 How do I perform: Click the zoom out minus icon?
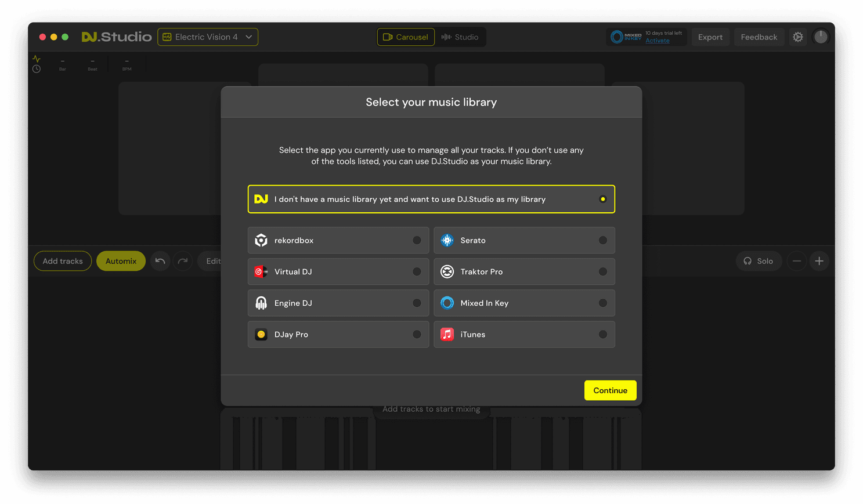coord(797,261)
